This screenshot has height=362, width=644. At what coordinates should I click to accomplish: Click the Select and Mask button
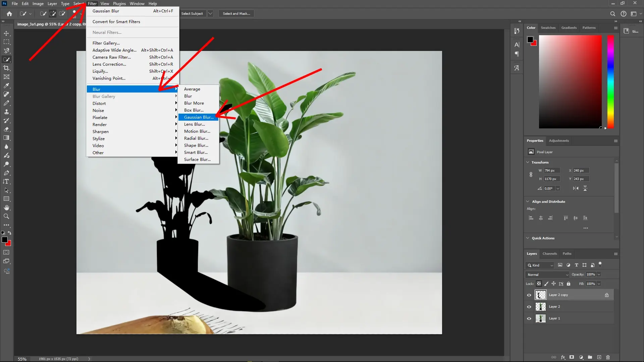236,13
